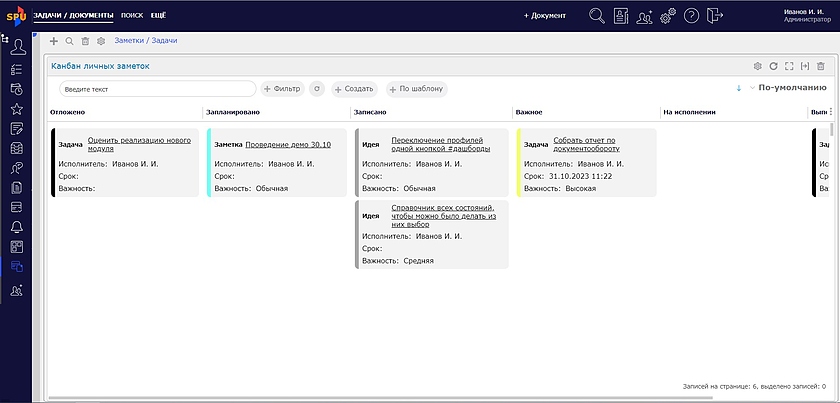Toggle fullscreen for the Kanban panel

click(789, 66)
